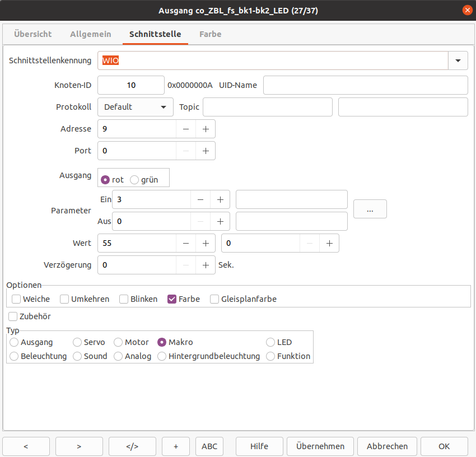The width and height of the screenshot is (476, 457).
Task: Click the plus button for Port
Action: (206, 151)
